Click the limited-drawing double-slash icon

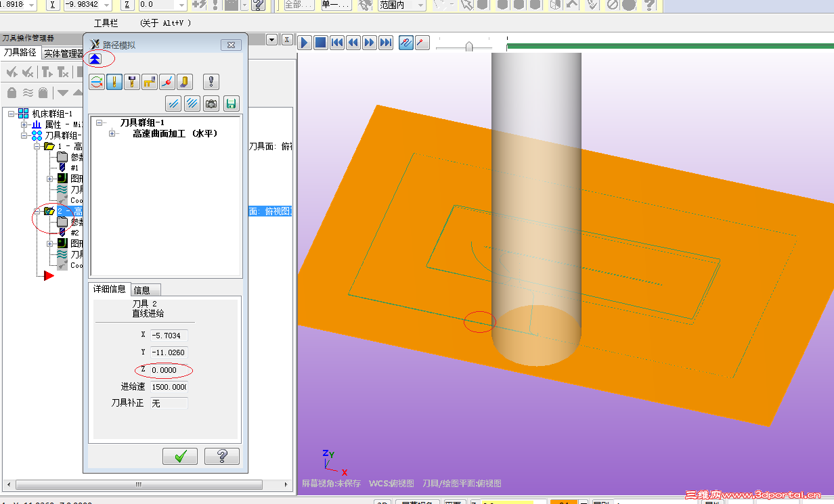coord(174,104)
